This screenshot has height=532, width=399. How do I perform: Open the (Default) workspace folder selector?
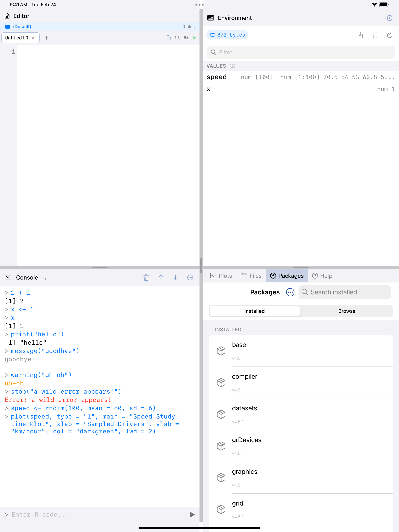22,26
